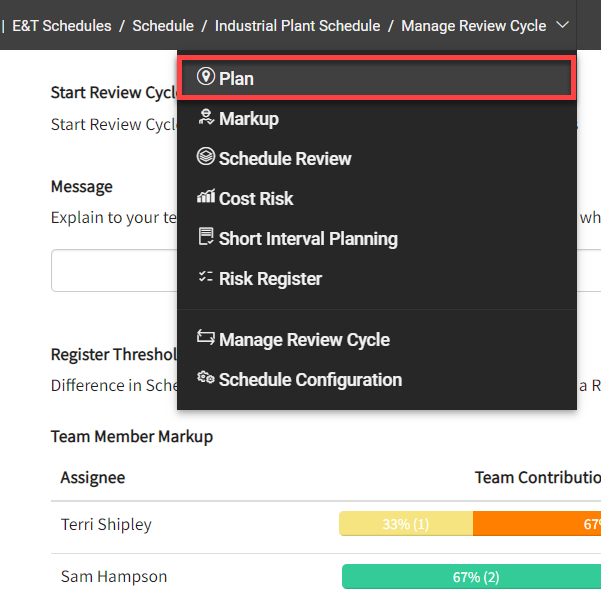The width and height of the screenshot is (601, 605).
Task: Click the yellow 33% (1) contribution bar
Action: click(405, 524)
